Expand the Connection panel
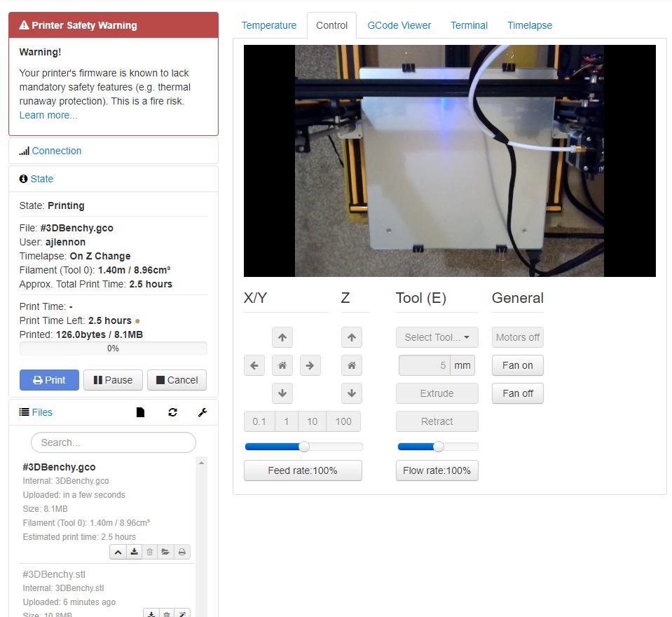 point(57,151)
